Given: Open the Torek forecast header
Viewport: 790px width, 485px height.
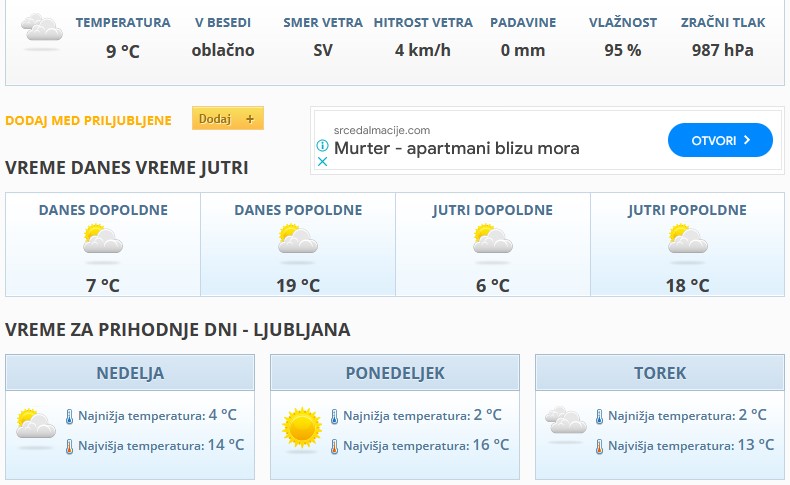Looking at the screenshot, I should 660,373.
